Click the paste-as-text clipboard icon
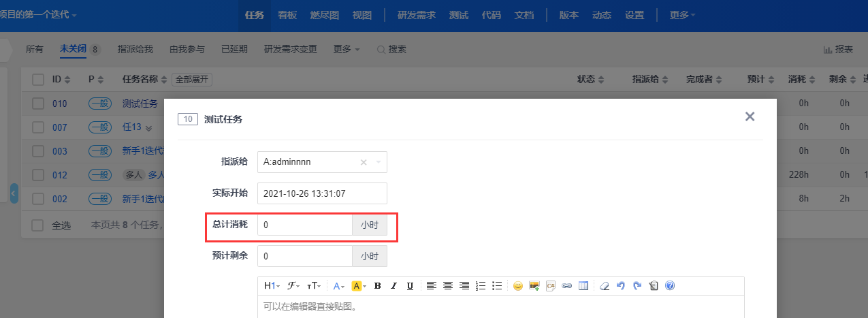 pyautogui.click(x=654, y=286)
